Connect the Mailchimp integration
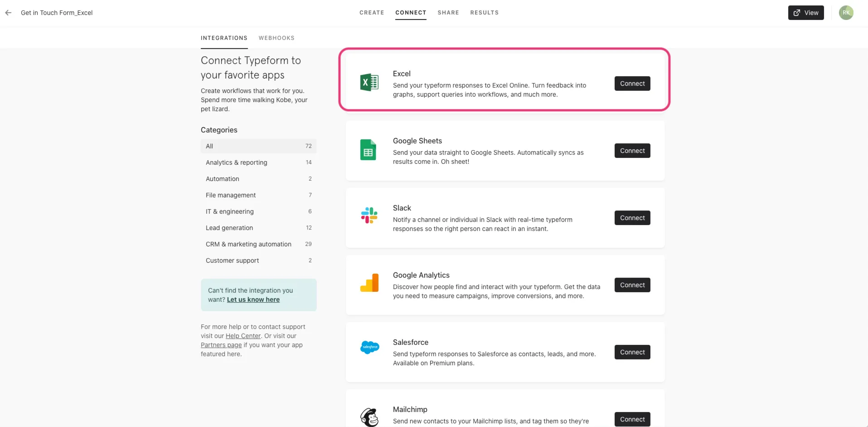 pyautogui.click(x=632, y=419)
